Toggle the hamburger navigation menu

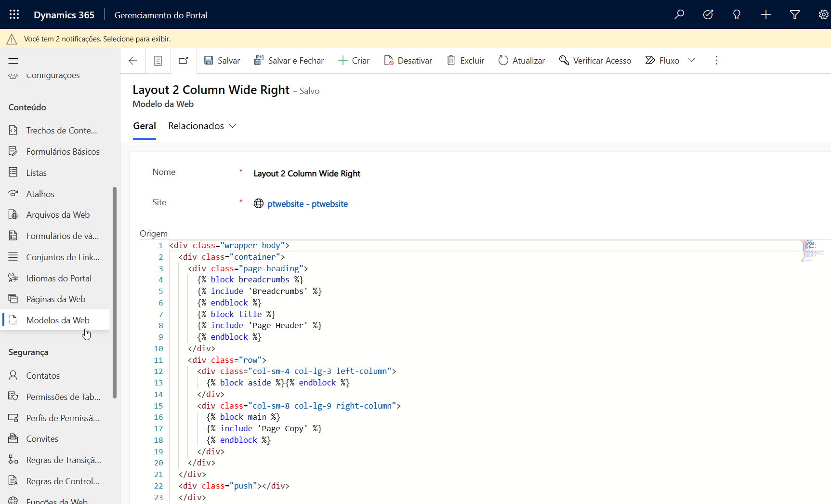tap(13, 61)
